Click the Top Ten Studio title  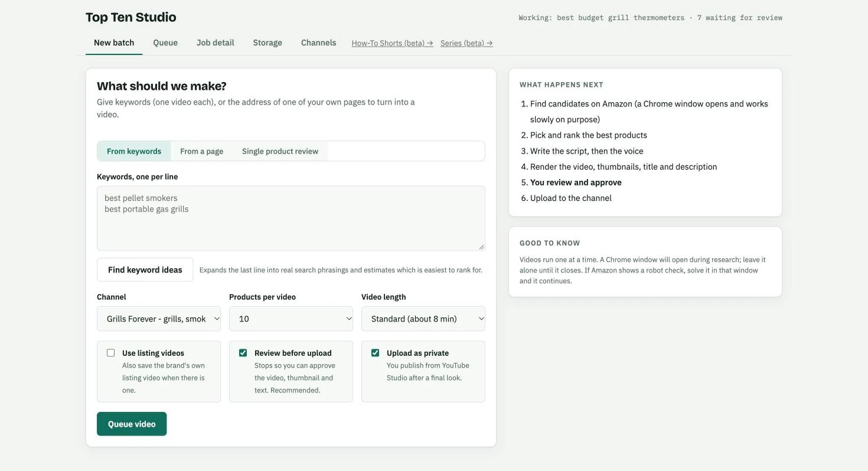click(131, 17)
